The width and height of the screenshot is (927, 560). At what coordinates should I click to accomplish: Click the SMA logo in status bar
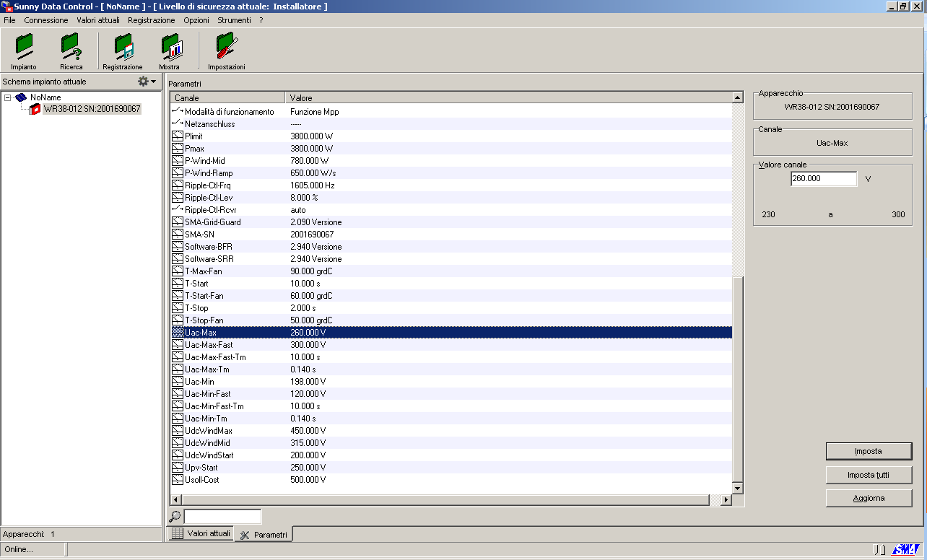[905, 550]
